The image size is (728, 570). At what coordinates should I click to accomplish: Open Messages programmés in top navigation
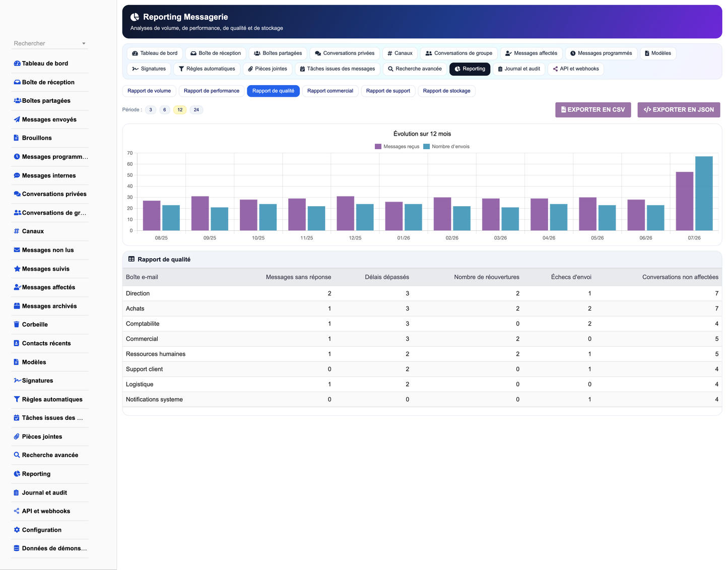pos(601,53)
